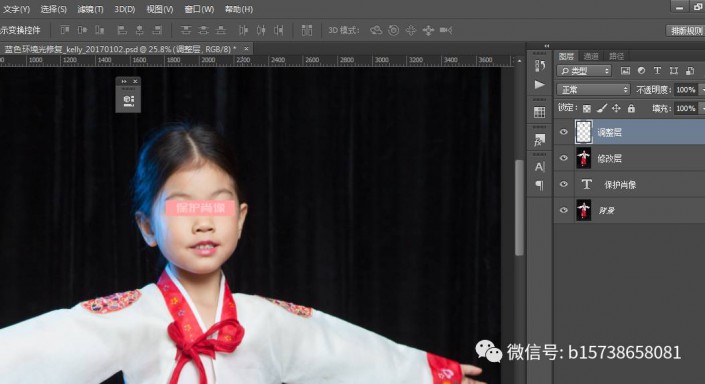Switch to the 路径 tab
This screenshot has width=705, height=384.
pyautogui.click(x=616, y=56)
